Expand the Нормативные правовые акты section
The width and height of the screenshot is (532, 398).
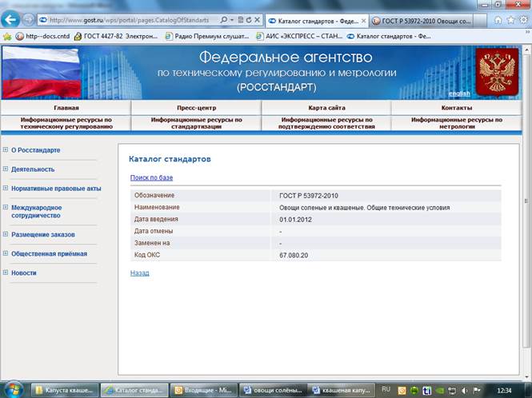pyautogui.click(x=6, y=188)
